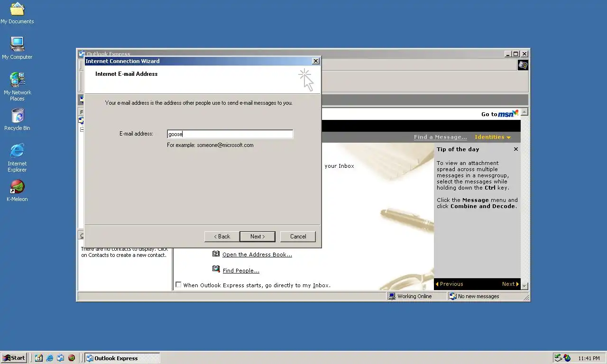Launch Internet Explorer from quick launch
The height and width of the screenshot is (364, 607).
point(50,358)
